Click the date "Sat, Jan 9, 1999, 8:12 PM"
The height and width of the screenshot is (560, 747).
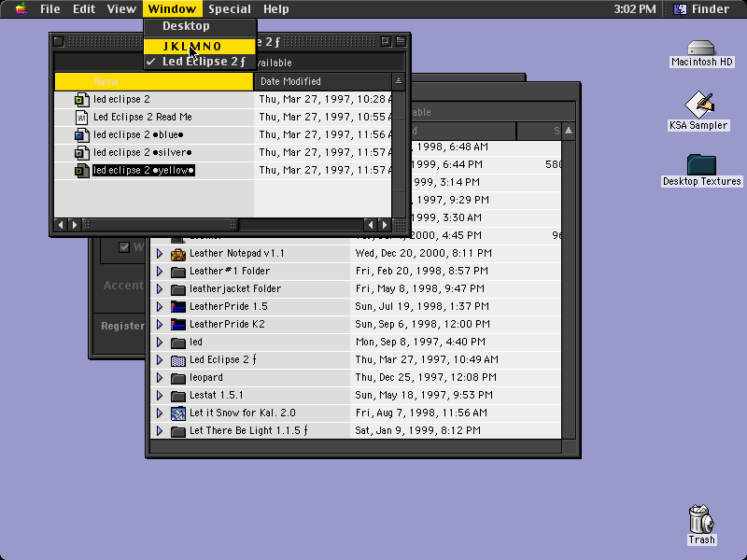(x=417, y=430)
